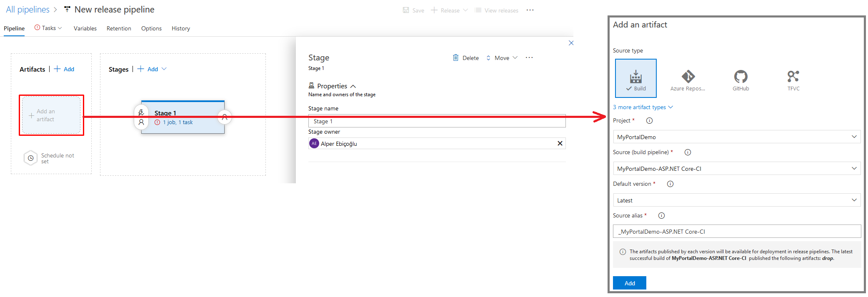Open the Tasks tab
Image resolution: width=868 pixels, height=297 pixels.
pyautogui.click(x=49, y=28)
